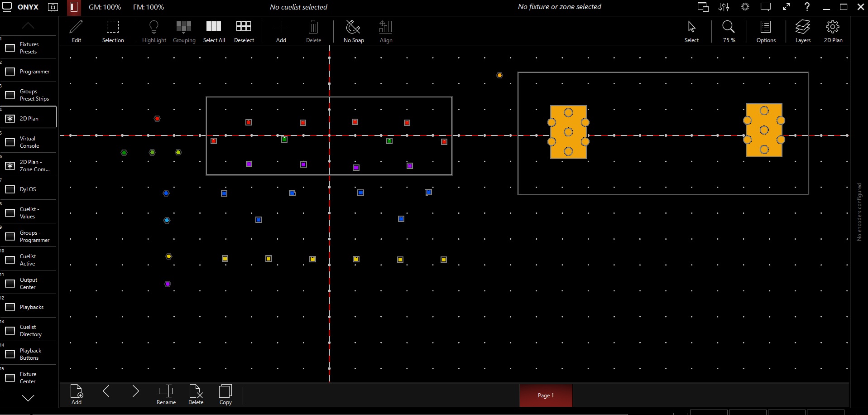Go to previous page arrow

click(106, 391)
